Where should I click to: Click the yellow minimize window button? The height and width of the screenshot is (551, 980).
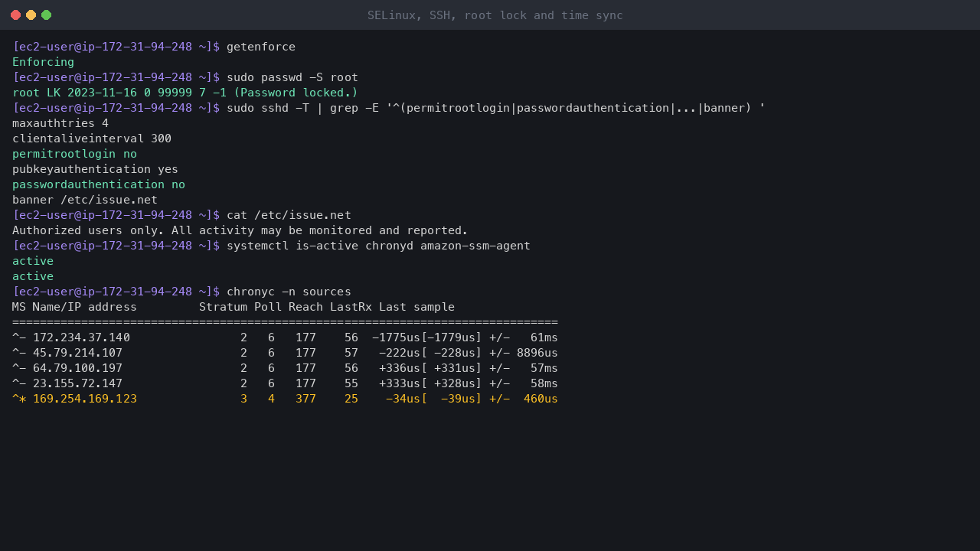pyautogui.click(x=31, y=15)
